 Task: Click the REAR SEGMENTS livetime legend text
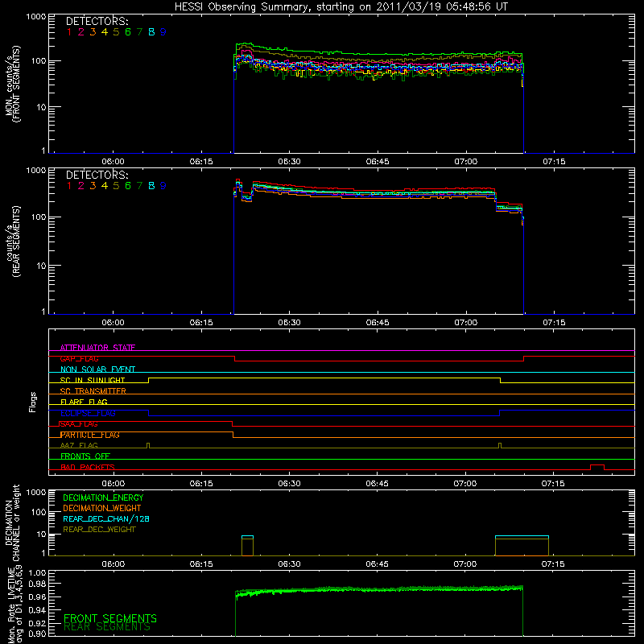(x=107, y=627)
